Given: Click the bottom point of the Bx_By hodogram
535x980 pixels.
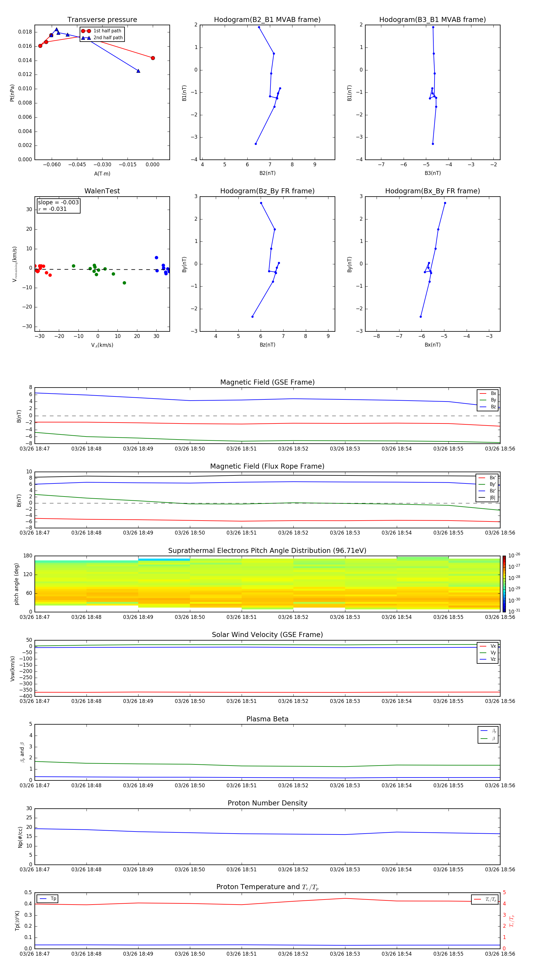Looking at the screenshot, I should 420,317.
